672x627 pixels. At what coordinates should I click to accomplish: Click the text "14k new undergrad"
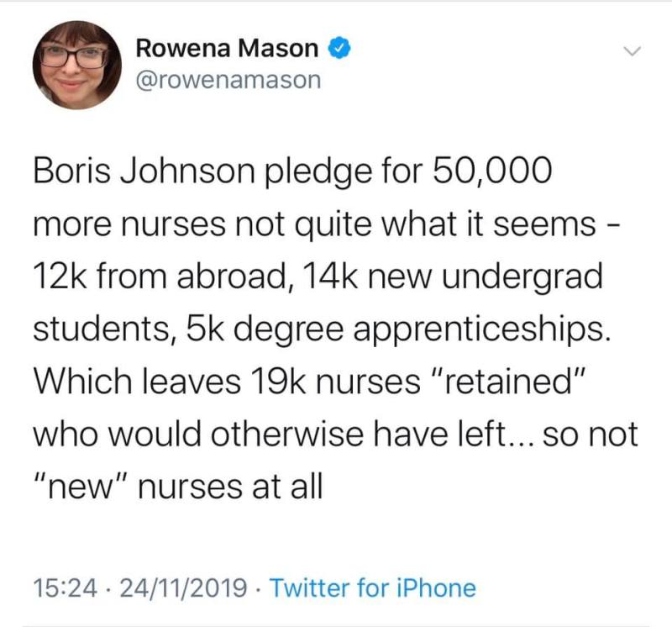(x=436, y=277)
